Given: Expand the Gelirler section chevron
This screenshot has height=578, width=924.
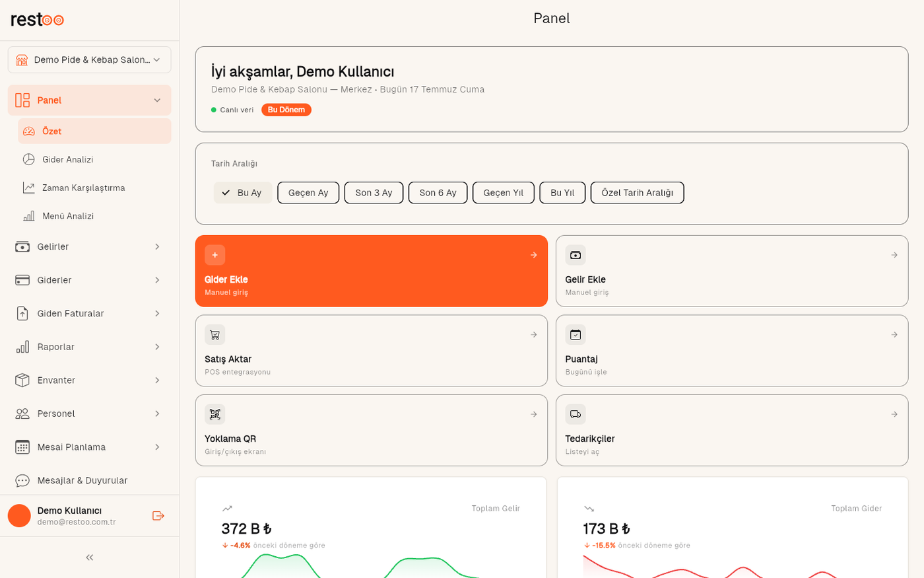Looking at the screenshot, I should pos(157,247).
